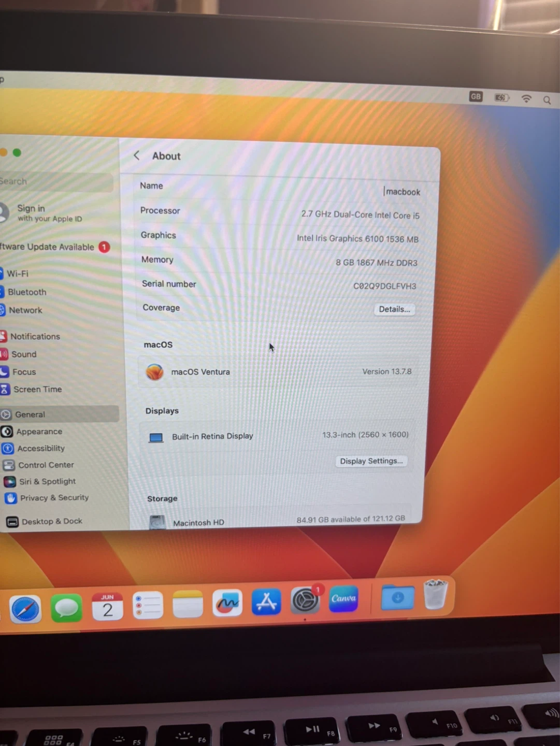The height and width of the screenshot is (746, 560).
Task: Select Siri & Spotlight in the sidebar
Action: (47, 481)
